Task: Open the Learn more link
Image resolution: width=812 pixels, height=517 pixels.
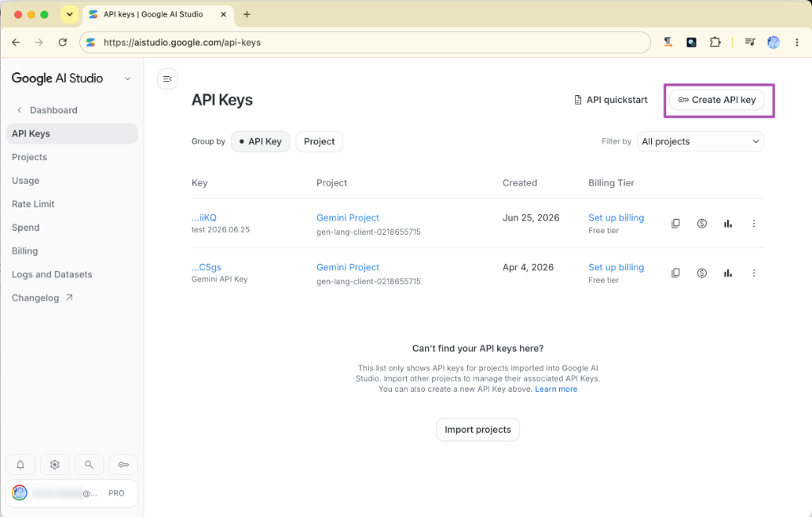Action: pyautogui.click(x=556, y=389)
